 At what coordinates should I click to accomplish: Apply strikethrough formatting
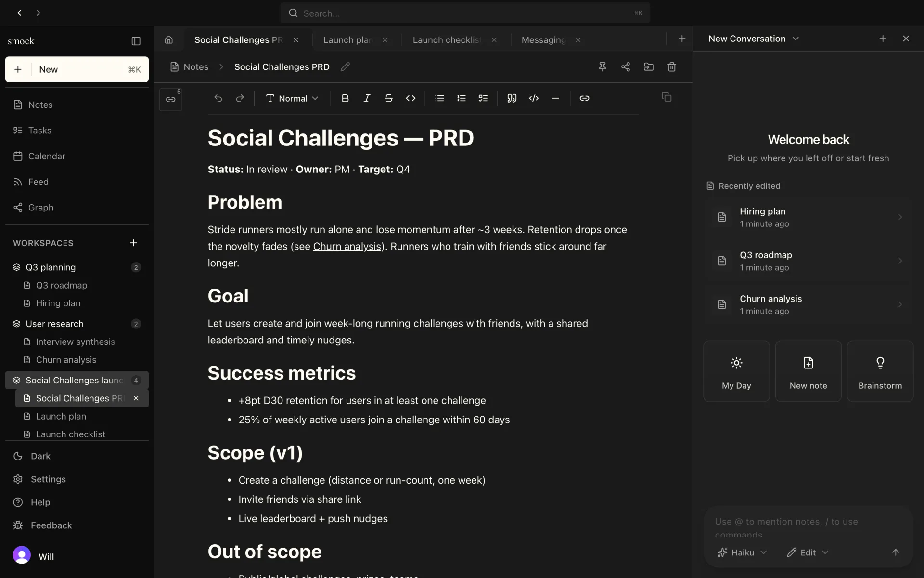point(388,98)
